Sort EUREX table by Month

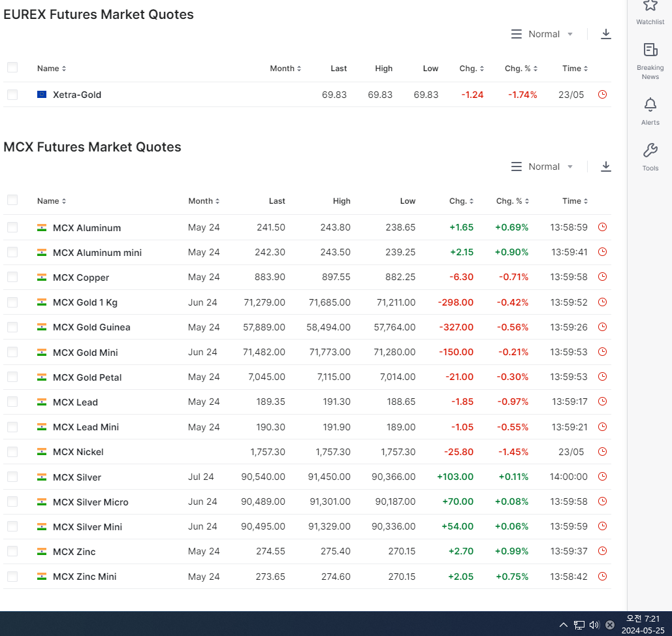pos(285,68)
